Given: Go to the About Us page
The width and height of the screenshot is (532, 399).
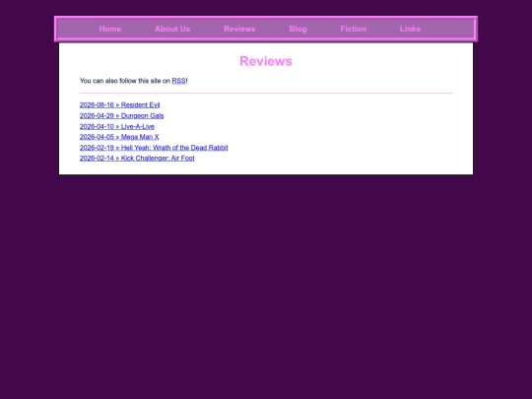Looking at the screenshot, I should tap(172, 29).
